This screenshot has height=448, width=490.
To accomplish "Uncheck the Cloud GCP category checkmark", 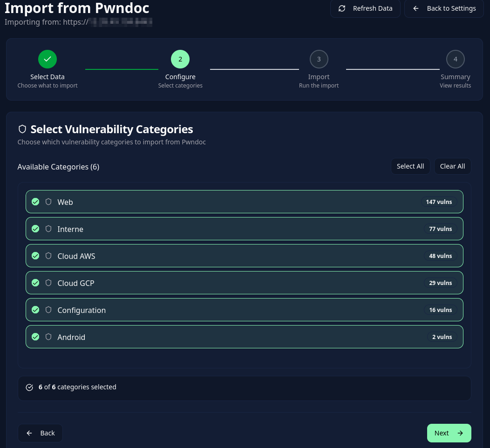I will pos(35,283).
